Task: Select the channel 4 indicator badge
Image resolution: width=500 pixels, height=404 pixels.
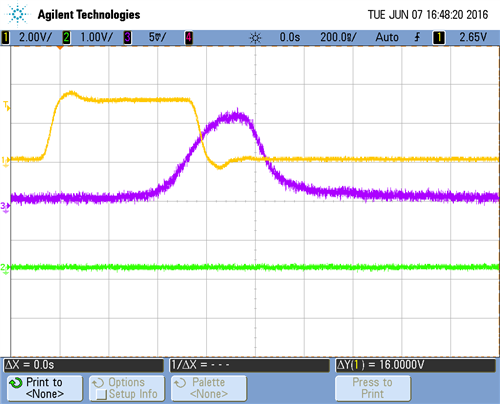Action: 189,37
